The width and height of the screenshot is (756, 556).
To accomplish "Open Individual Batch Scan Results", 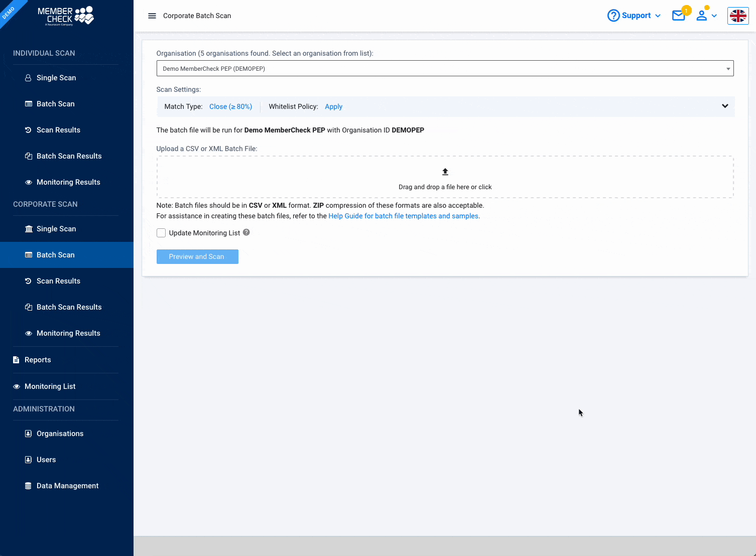I will click(67, 156).
